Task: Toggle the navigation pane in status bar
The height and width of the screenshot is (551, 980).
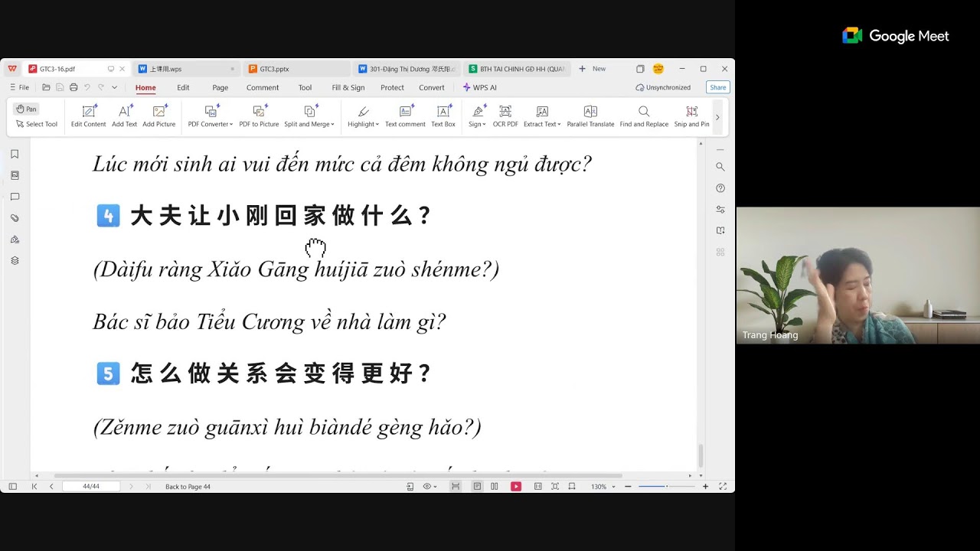Action: pyautogui.click(x=12, y=487)
